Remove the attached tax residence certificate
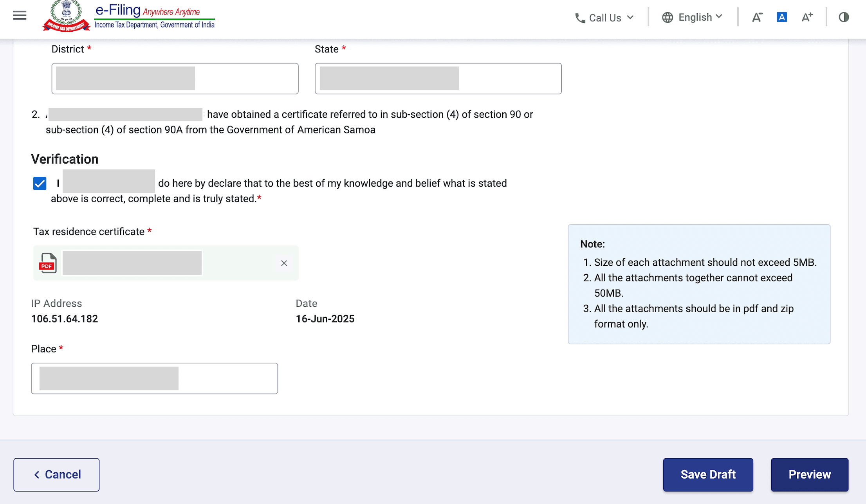Viewport: 866px width, 504px height. 284,263
